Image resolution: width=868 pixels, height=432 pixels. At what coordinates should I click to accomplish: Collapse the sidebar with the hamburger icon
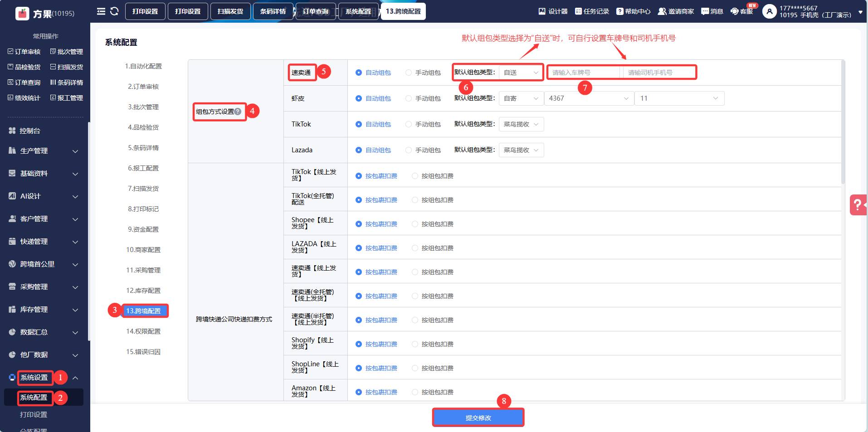pos(101,11)
